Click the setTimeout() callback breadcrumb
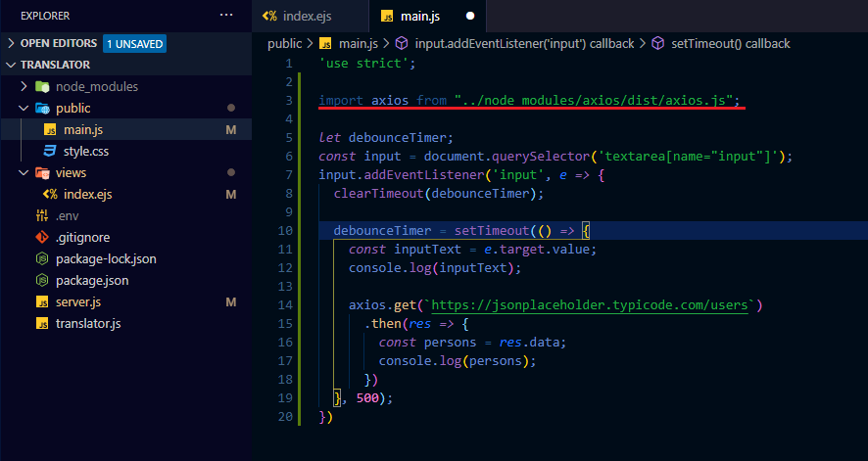The image size is (868, 461). coord(730,43)
